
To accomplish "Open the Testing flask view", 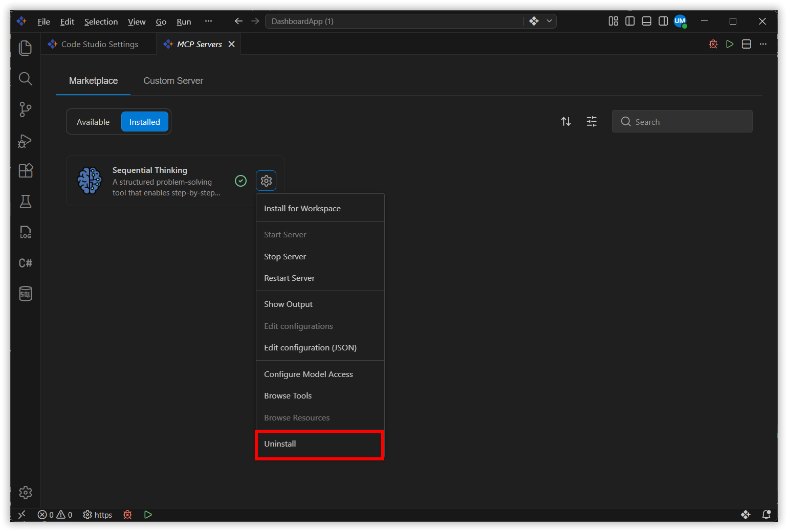I will click(26, 202).
